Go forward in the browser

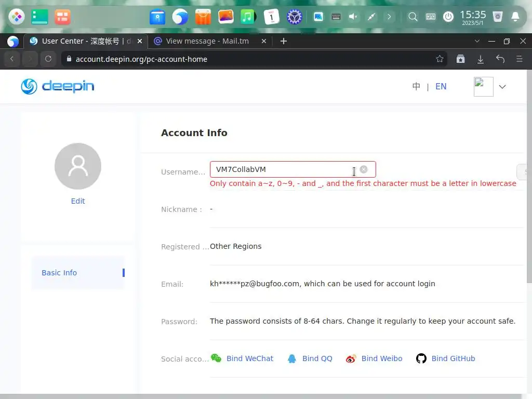30,59
